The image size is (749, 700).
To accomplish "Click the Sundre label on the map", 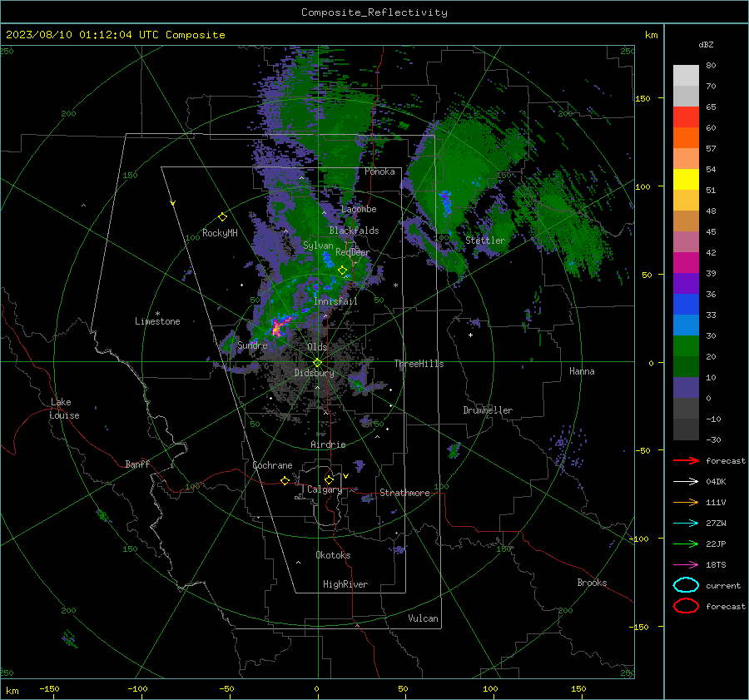I will pos(252,345).
